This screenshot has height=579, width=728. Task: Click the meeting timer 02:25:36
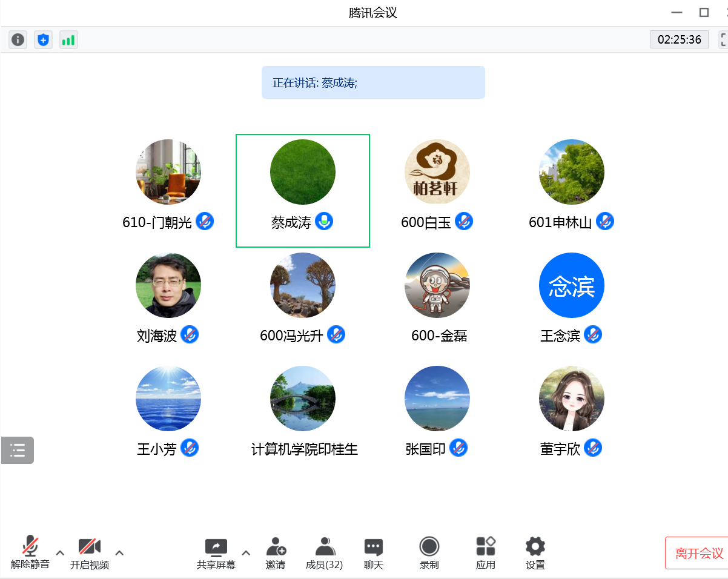(679, 40)
